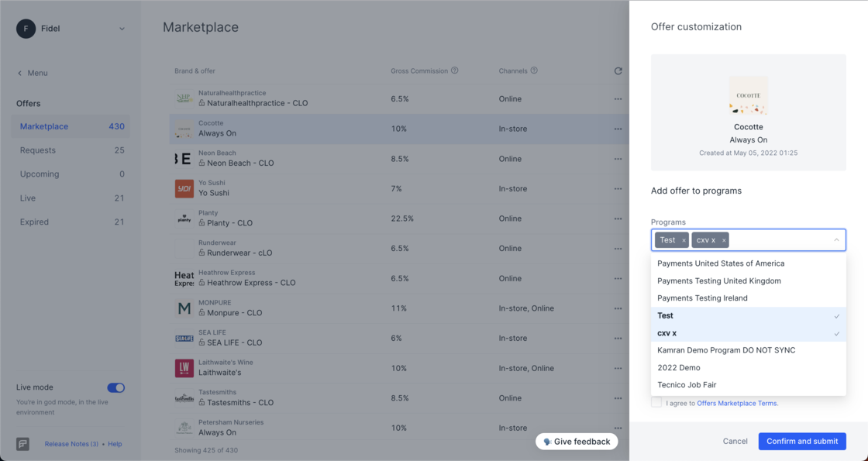The width and height of the screenshot is (868, 461).
Task: Remove the cxv x program tag
Action: coord(724,240)
